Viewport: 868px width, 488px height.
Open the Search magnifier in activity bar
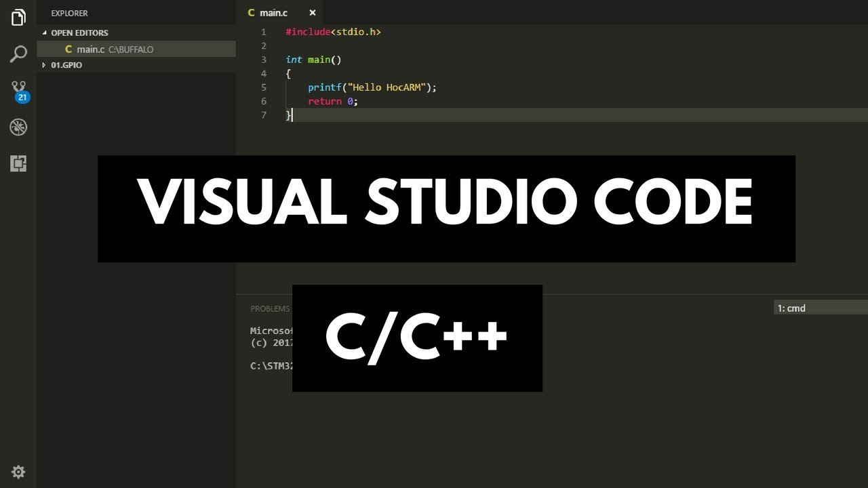[x=18, y=54]
